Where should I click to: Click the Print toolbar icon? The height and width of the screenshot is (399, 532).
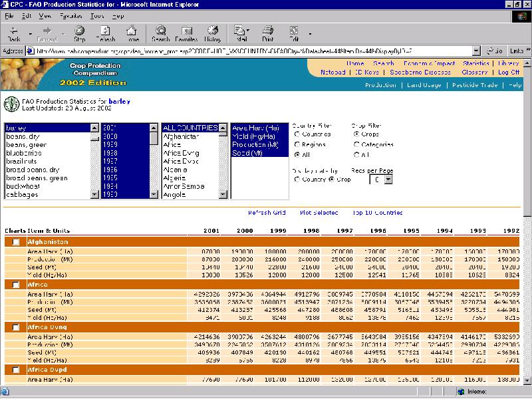tap(268, 31)
